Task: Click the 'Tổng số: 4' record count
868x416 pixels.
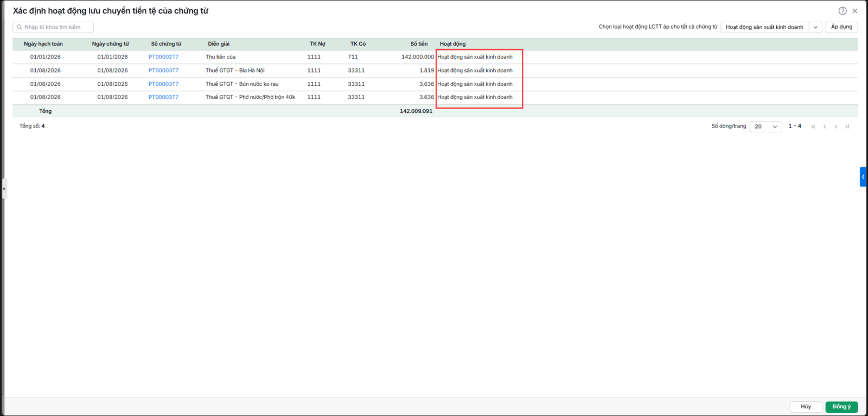Action: click(x=32, y=126)
